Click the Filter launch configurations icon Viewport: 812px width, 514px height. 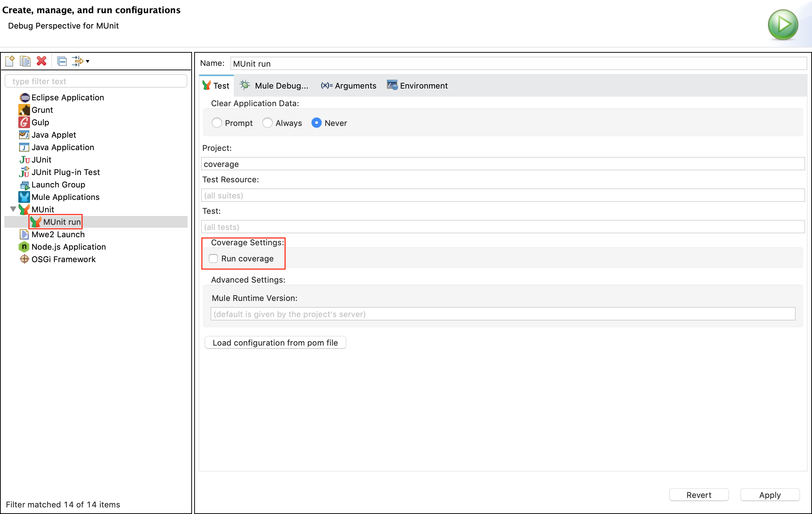pos(77,61)
